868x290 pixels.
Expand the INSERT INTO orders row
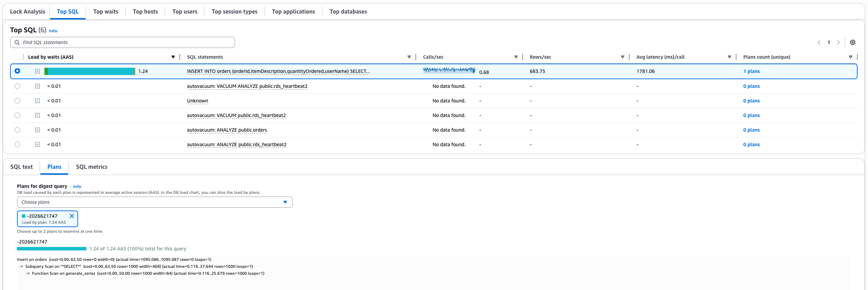37,71
